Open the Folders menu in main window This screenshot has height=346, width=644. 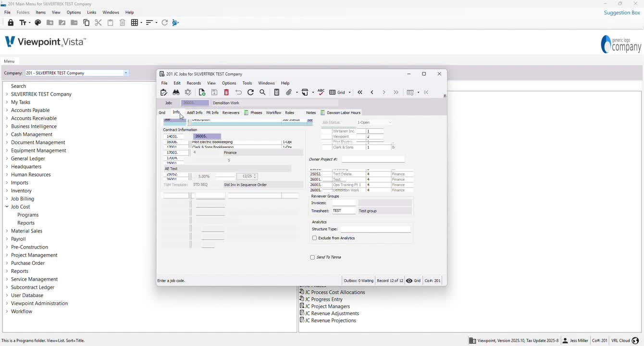[23, 12]
